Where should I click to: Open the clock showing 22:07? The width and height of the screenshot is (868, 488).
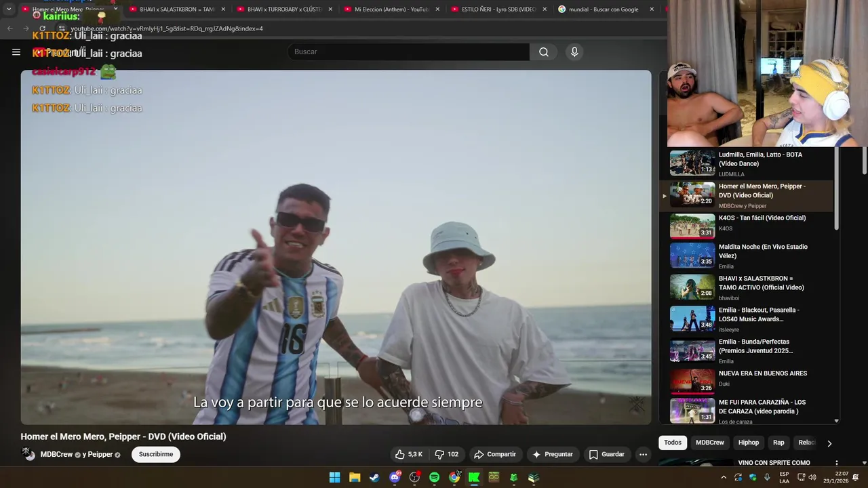tap(836, 477)
